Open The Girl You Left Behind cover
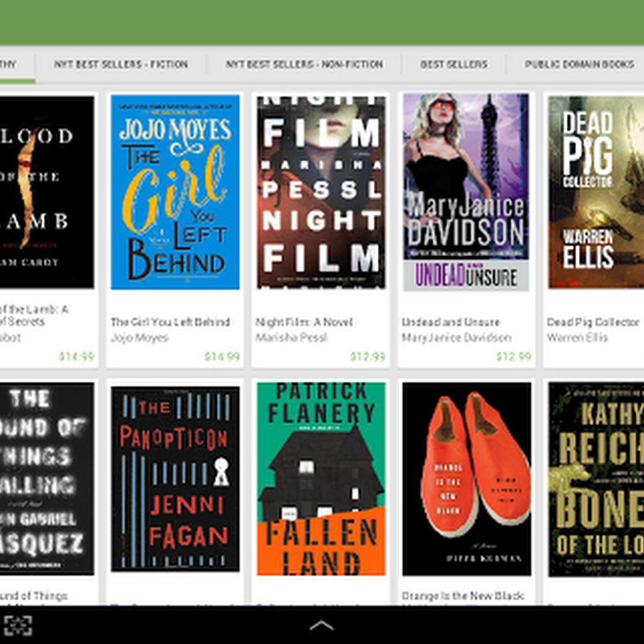The width and height of the screenshot is (644, 644). [x=175, y=192]
